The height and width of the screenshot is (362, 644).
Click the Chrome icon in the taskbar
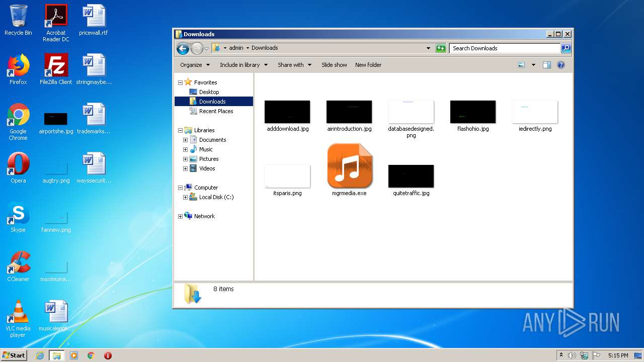point(91,355)
